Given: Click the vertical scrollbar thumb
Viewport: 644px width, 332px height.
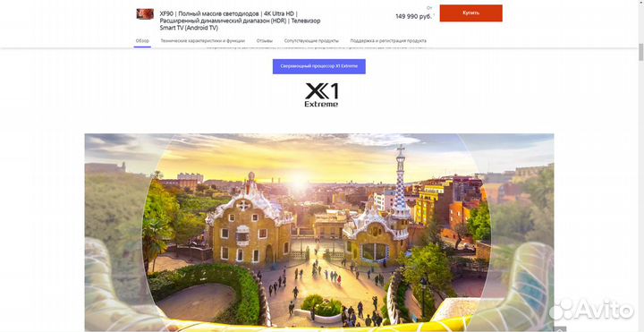Looking at the screenshot, I should [640, 51].
